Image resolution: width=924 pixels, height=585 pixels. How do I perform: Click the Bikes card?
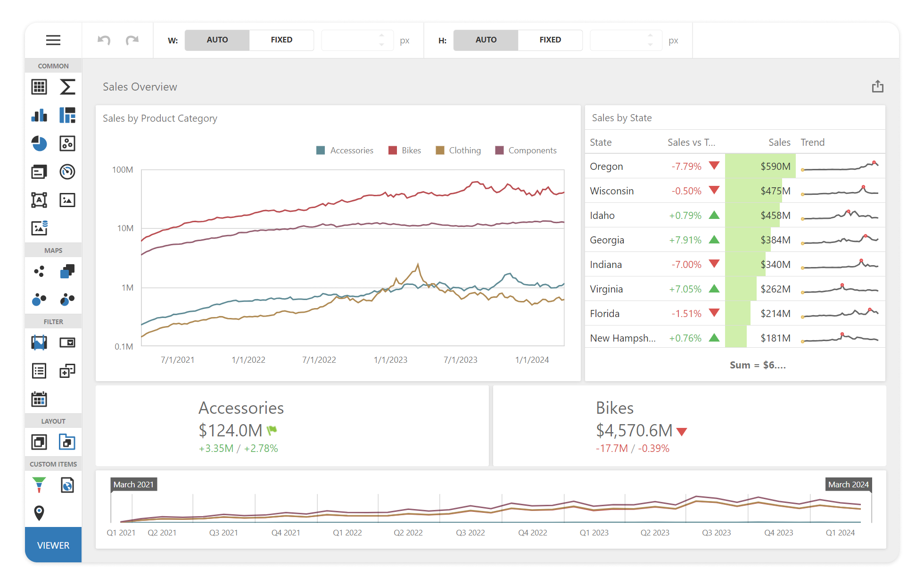[689, 426]
